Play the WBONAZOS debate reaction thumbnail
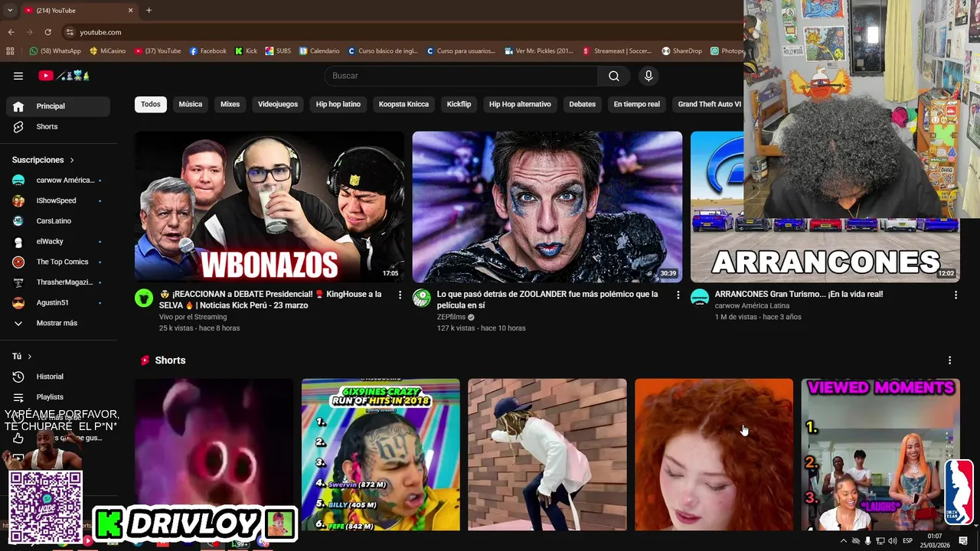Viewport: 980px width, 551px height. click(269, 207)
